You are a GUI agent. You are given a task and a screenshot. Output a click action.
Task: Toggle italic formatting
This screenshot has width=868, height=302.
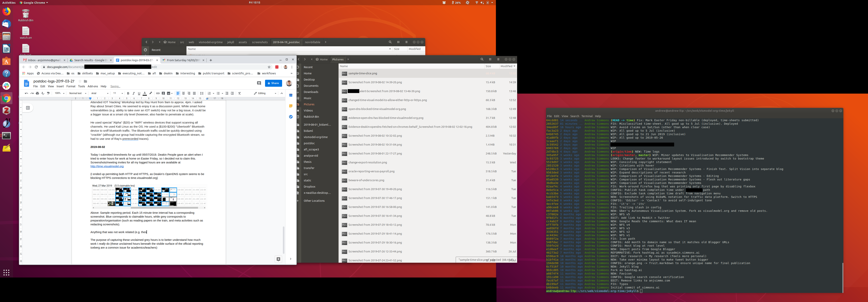(133, 93)
